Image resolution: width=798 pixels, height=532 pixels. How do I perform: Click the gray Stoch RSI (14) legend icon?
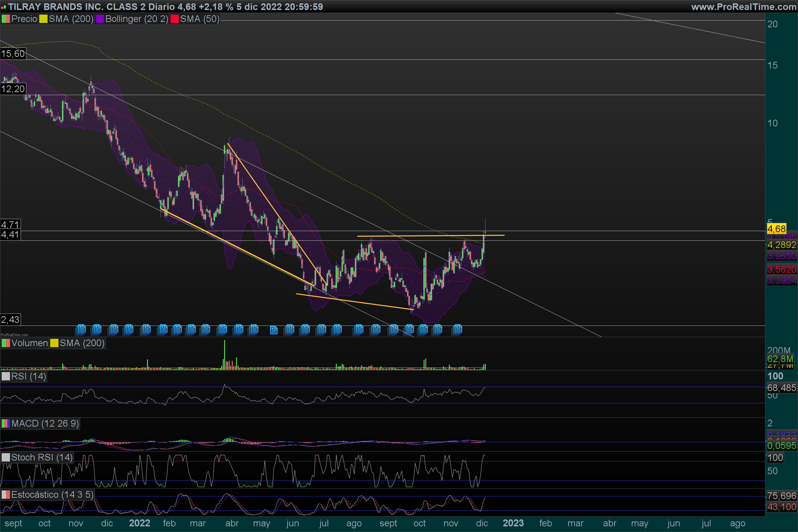(6, 458)
